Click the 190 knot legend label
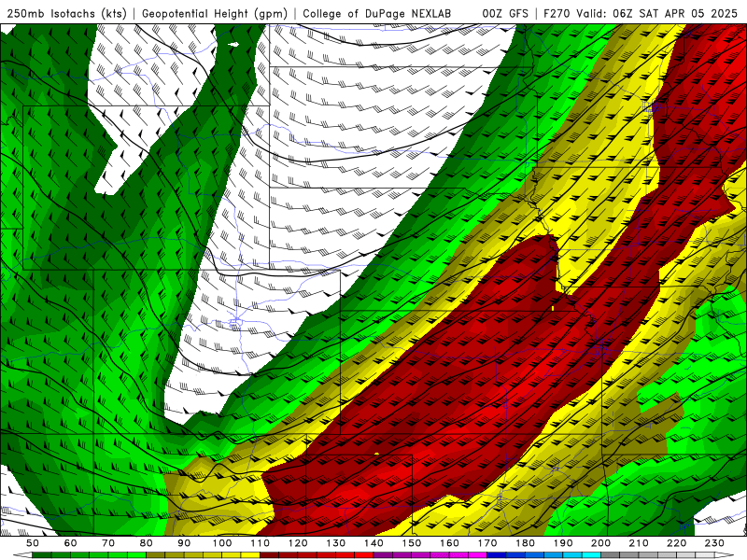Image resolution: width=747 pixels, height=560 pixels. (563, 543)
